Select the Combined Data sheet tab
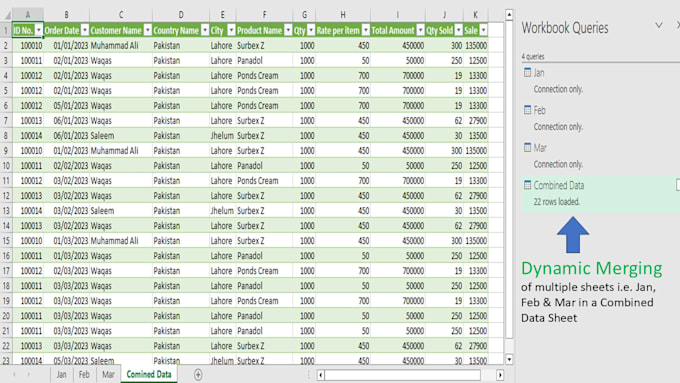 [x=149, y=374]
